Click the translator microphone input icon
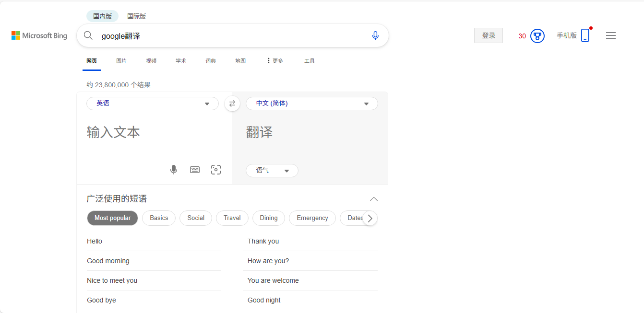 (174, 170)
